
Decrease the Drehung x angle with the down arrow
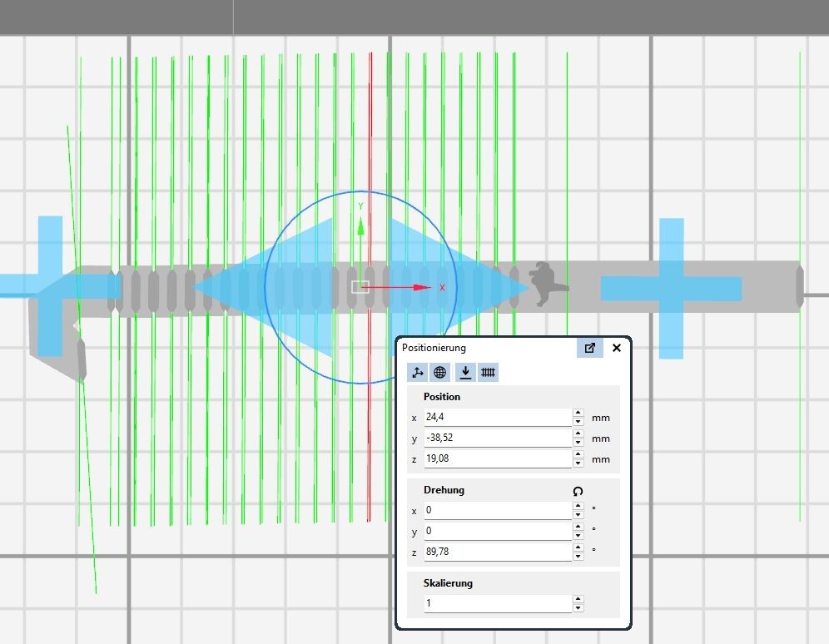(x=578, y=514)
